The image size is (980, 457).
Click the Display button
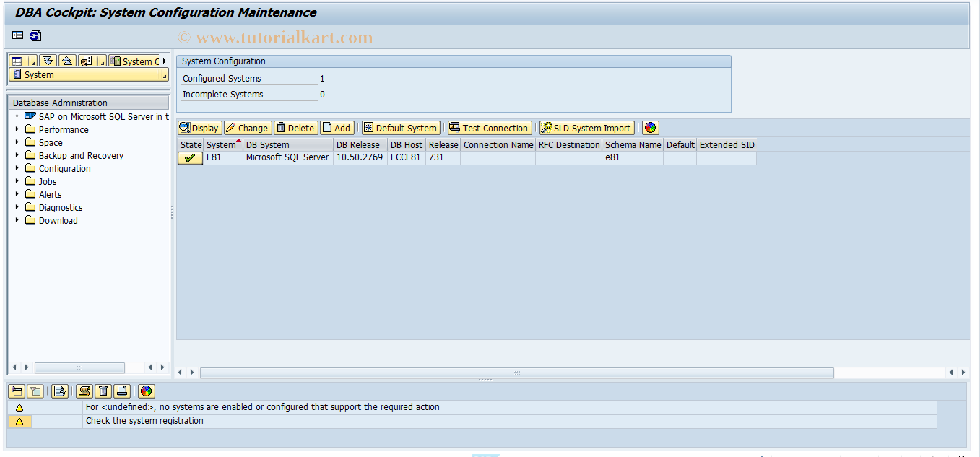pos(200,128)
